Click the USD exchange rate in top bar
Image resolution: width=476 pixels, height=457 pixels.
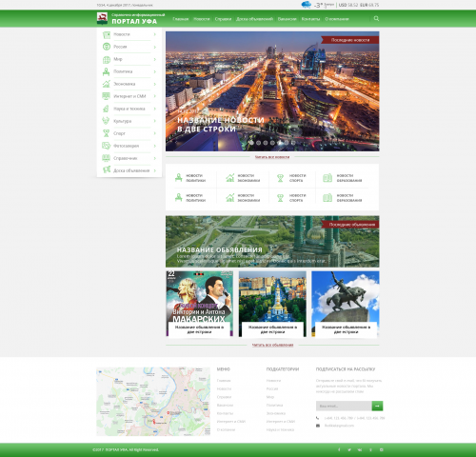click(348, 5)
